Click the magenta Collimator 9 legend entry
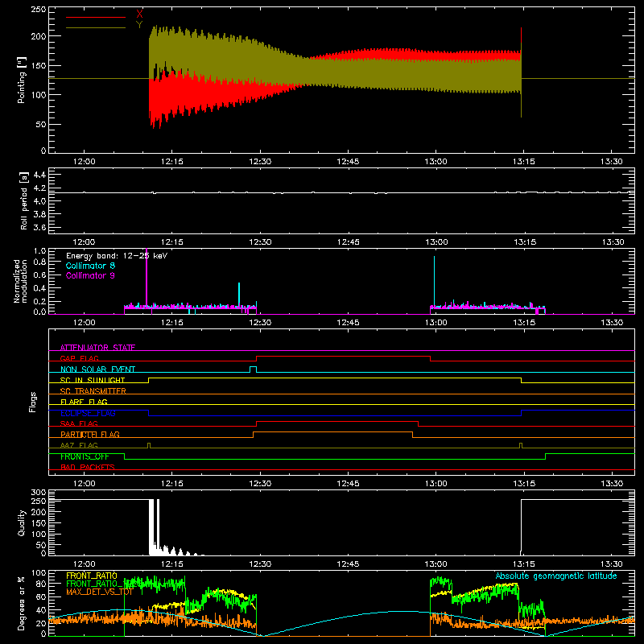Viewport: 644px width, 644px height. [90, 275]
